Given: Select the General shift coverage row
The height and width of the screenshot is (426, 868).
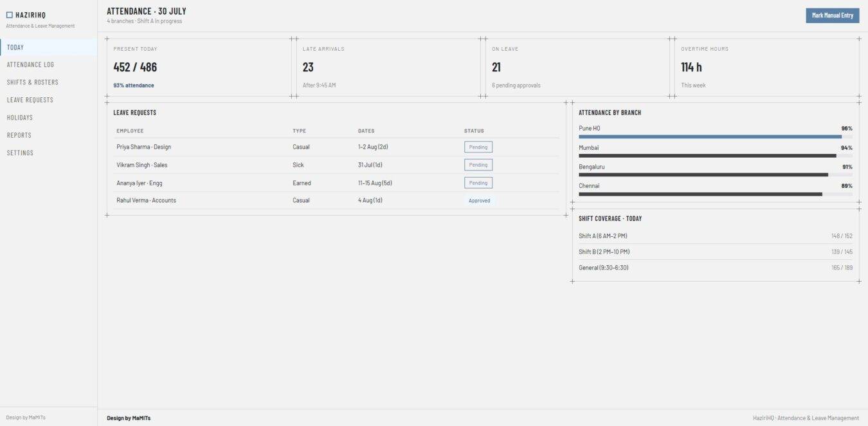Looking at the screenshot, I should tap(716, 268).
